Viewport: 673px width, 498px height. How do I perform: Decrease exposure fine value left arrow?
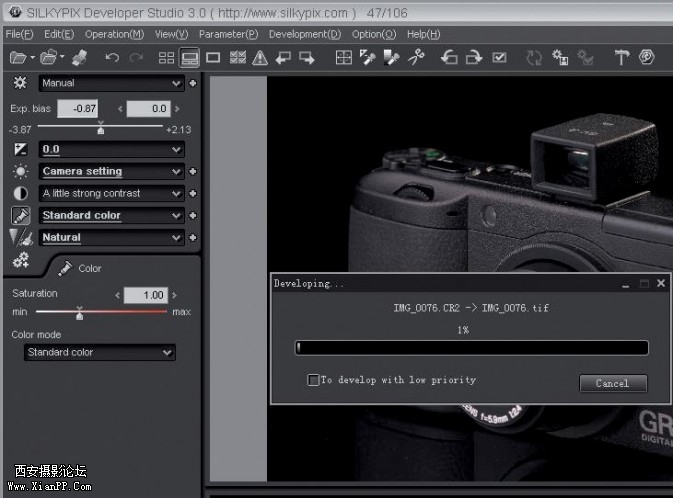[x=120, y=109]
